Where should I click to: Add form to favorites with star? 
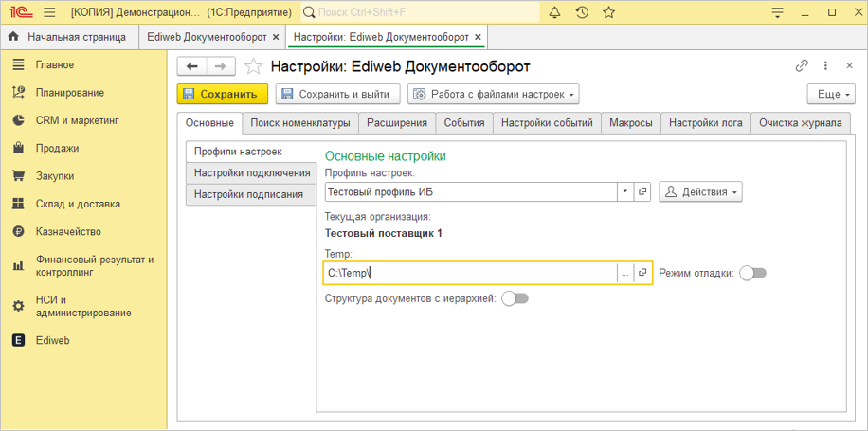click(x=253, y=66)
